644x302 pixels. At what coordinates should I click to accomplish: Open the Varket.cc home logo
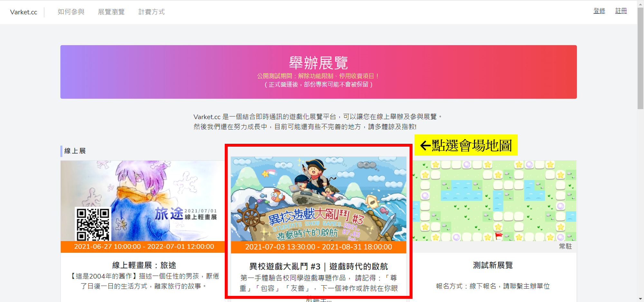(x=24, y=12)
